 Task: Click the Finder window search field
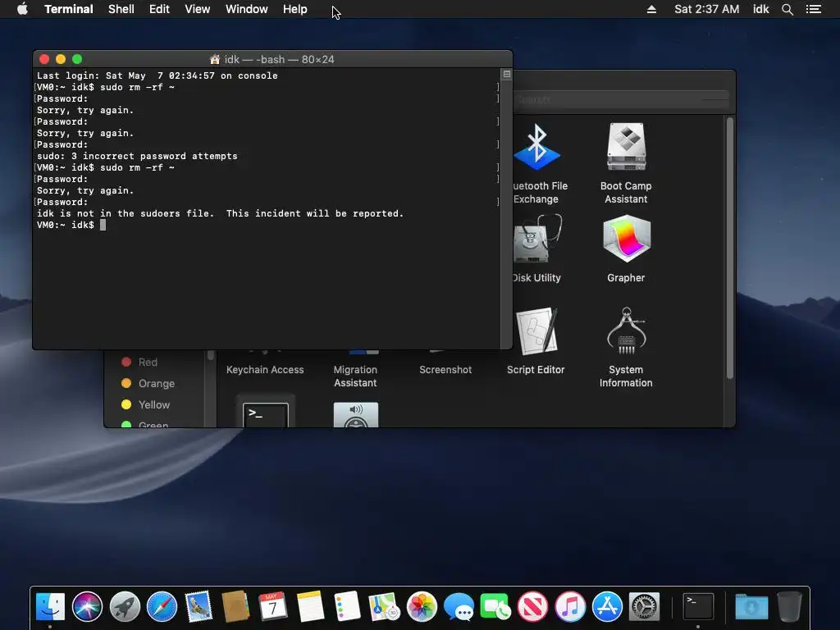[x=623, y=99]
